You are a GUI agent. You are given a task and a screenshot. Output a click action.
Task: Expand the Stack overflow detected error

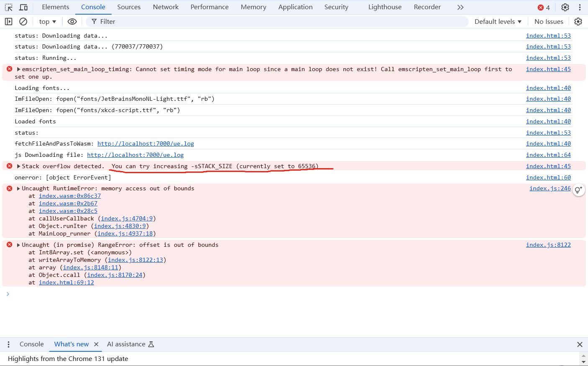pyautogui.click(x=18, y=166)
